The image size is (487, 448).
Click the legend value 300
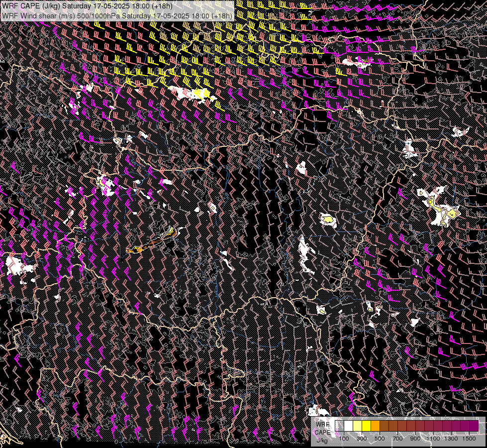click(362, 439)
